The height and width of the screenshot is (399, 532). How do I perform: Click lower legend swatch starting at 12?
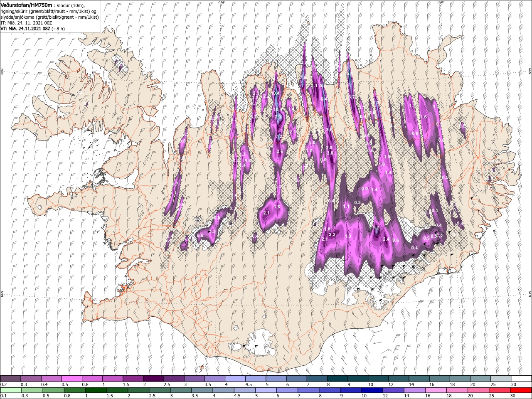[x=393, y=390]
